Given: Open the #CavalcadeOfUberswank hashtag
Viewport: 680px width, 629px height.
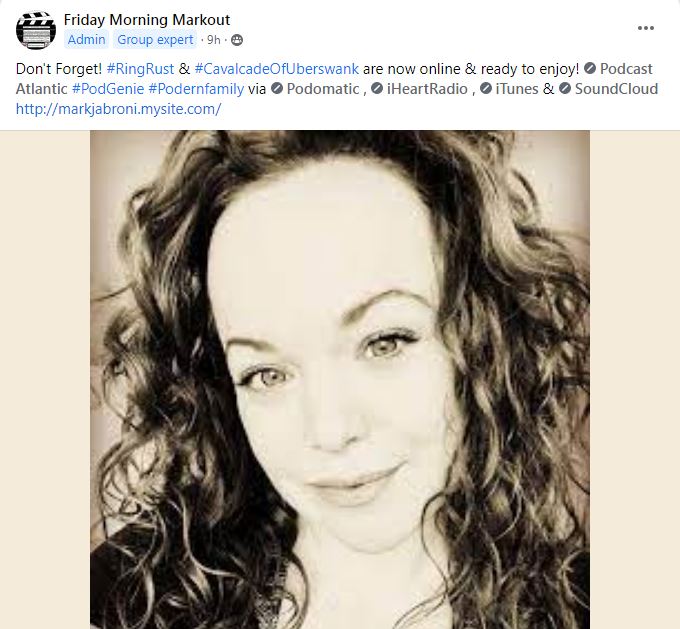Looking at the screenshot, I should click(x=277, y=69).
